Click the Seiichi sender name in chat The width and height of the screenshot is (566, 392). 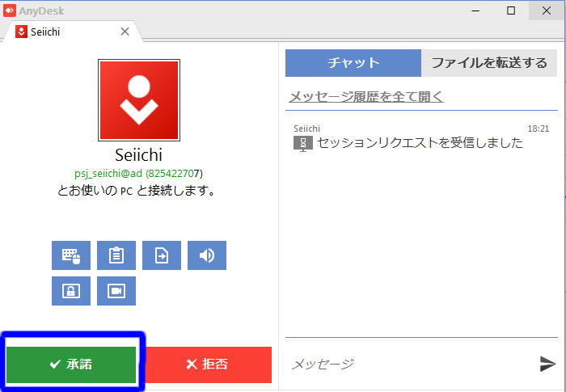(x=306, y=129)
